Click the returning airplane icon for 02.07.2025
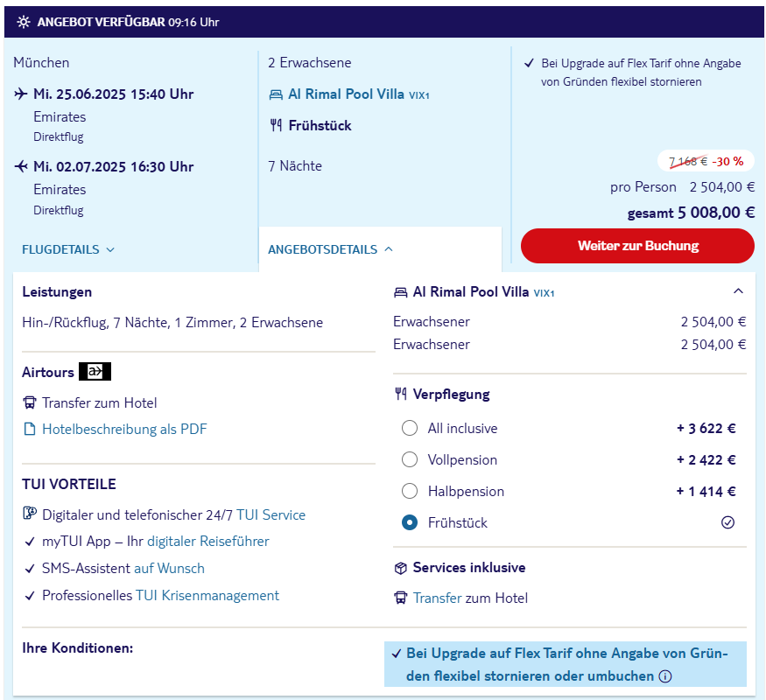 click(20, 166)
